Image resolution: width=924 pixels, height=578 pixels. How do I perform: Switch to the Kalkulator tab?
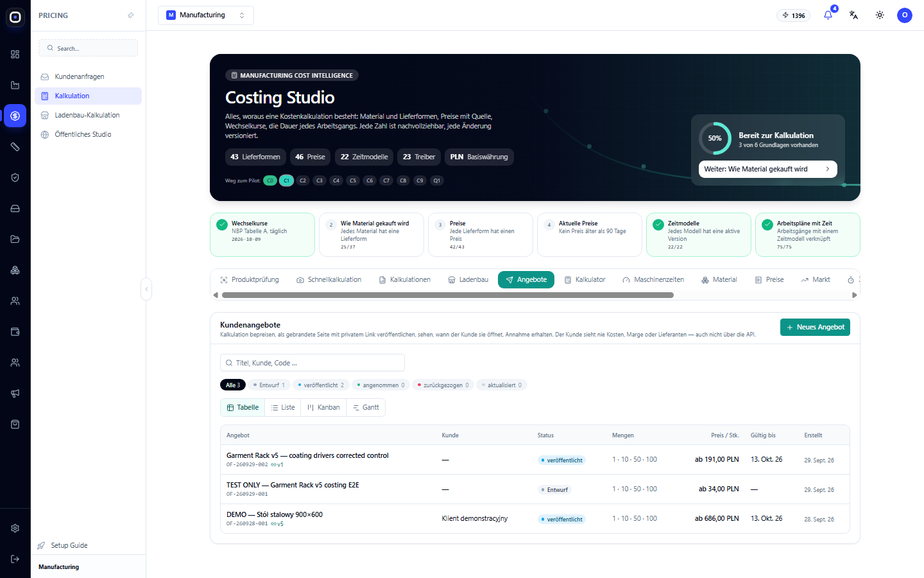(585, 280)
